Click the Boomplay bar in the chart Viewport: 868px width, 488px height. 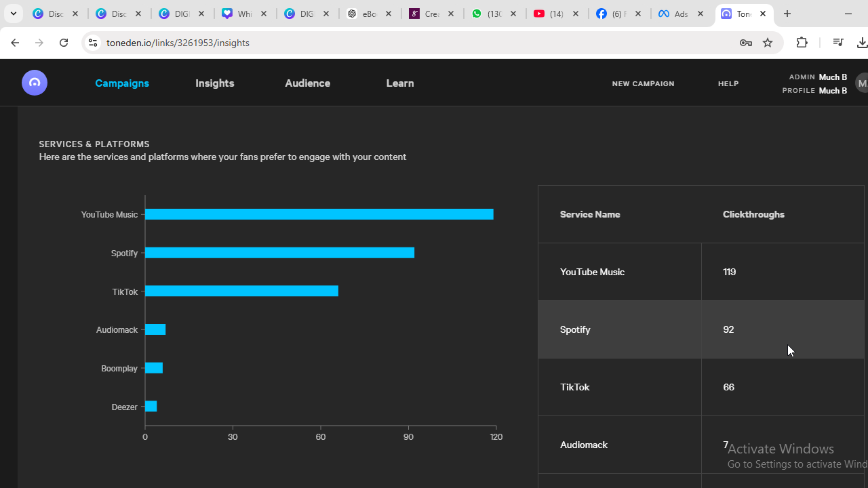(154, 368)
